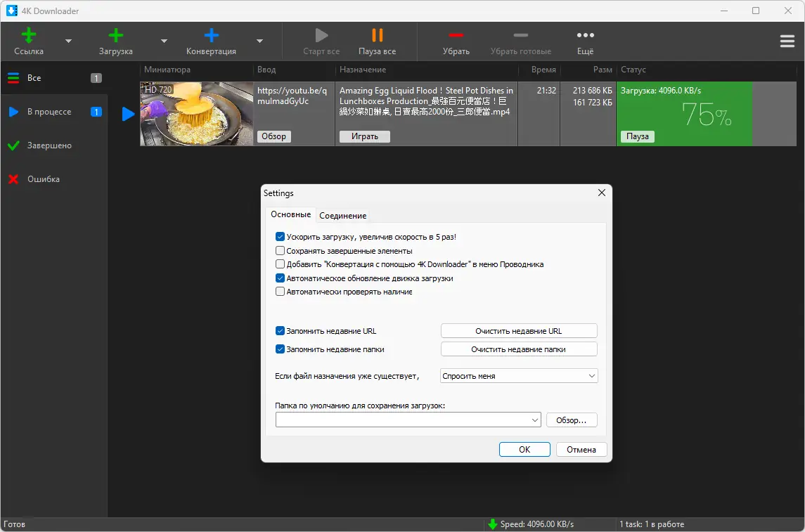Select the Основные tab
This screenshot has width=805, height=532.
tap(290, 214)
